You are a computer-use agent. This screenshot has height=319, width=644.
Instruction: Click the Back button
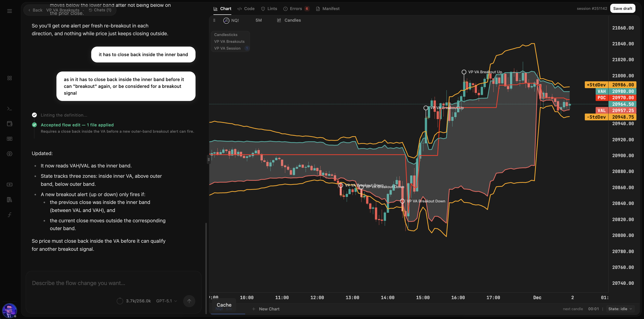point(35,10)
